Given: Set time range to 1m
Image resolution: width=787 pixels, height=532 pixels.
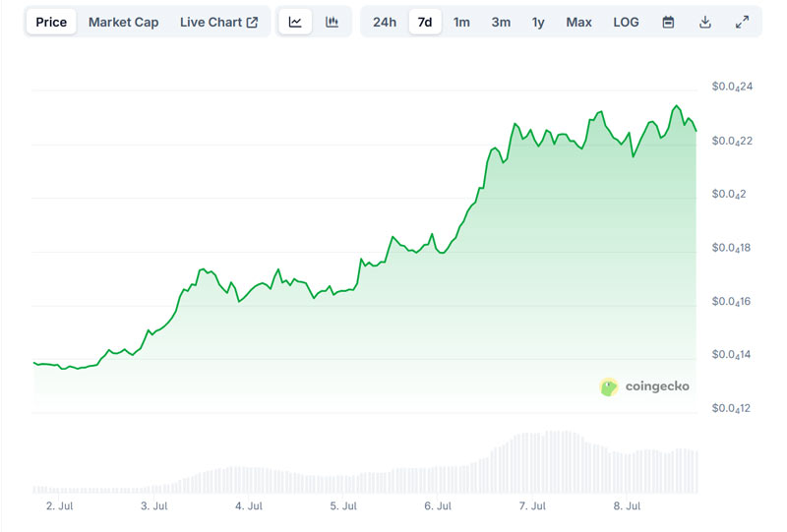Looking at the screenshot, I should point(461,22).
